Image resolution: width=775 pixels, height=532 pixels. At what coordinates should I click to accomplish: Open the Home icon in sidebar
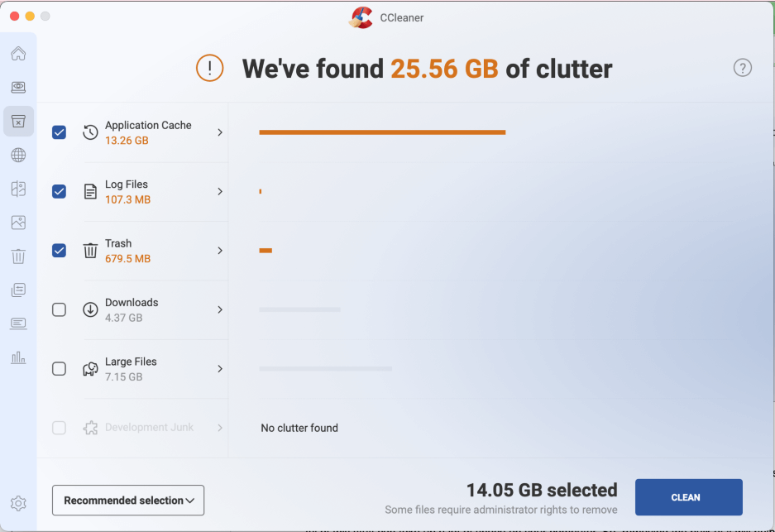coord(18,54)
